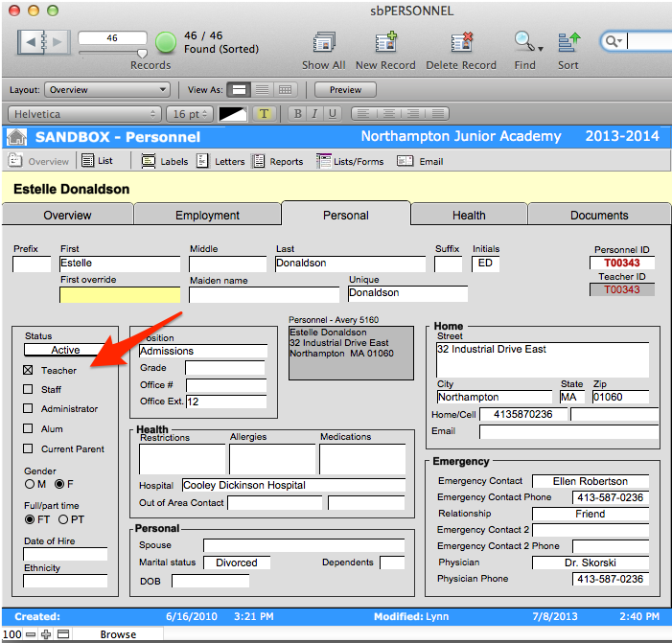Open the Labels icon in navigation bar

pos(150,161)
